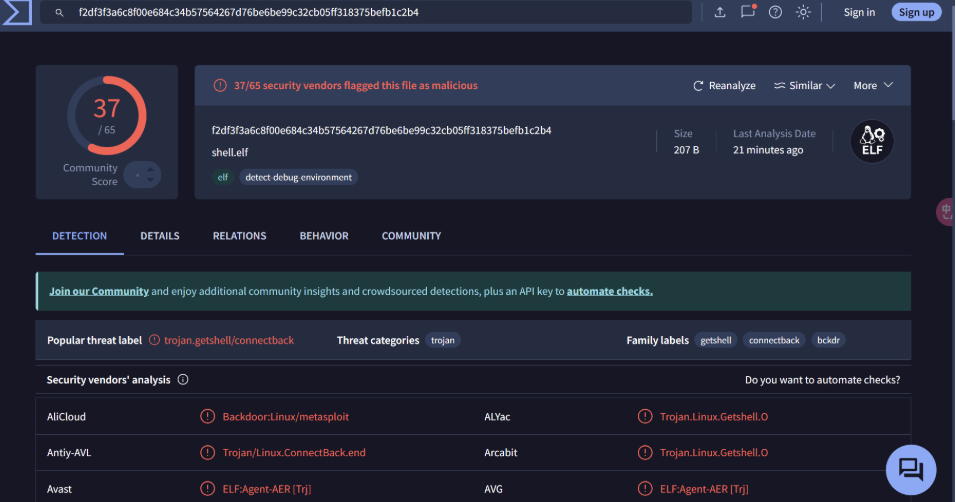The height and width of the screenshot is (502, 956).
Task: Open the BEHAVIOR tab
Action: click(324, 236)
